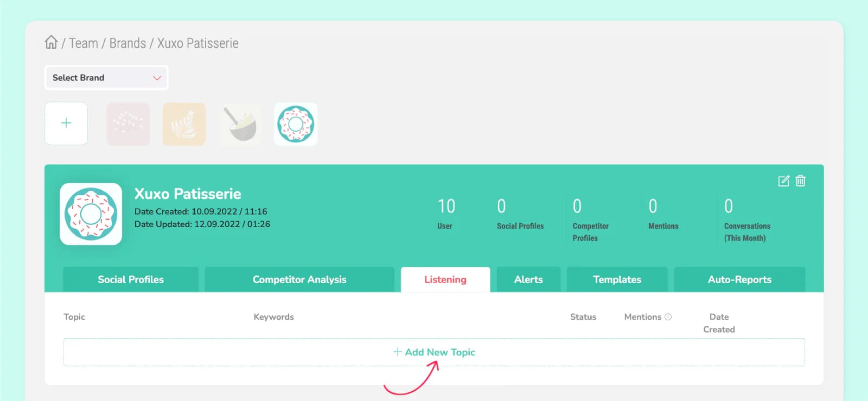Click the large Xuxo Patisserie donut logo
The image size is (868, 401).
point(91,214)
